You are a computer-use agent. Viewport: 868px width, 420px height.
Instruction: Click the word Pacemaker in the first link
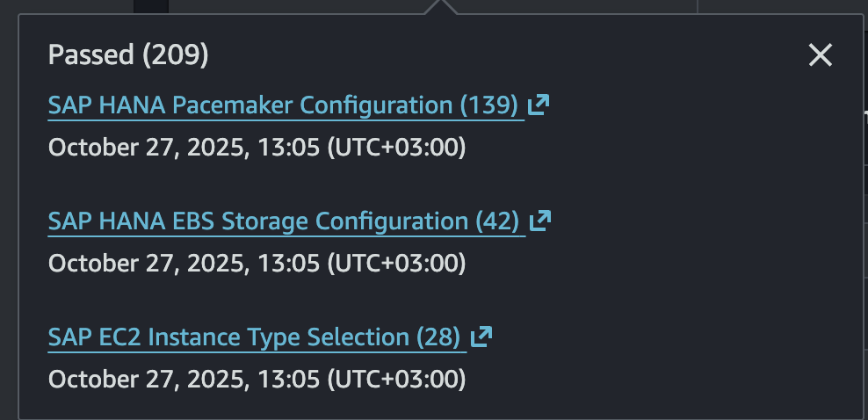coord(232,105)
